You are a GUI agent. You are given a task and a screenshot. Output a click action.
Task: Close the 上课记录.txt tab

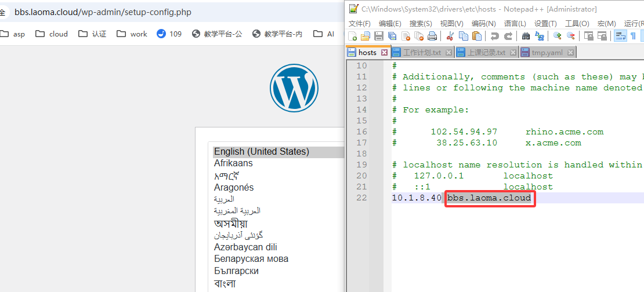tap(513, 53)
